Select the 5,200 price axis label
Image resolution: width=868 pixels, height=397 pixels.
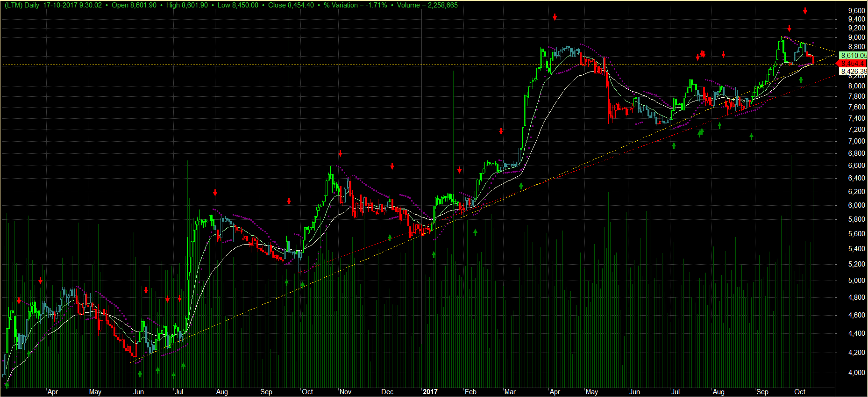856,264
